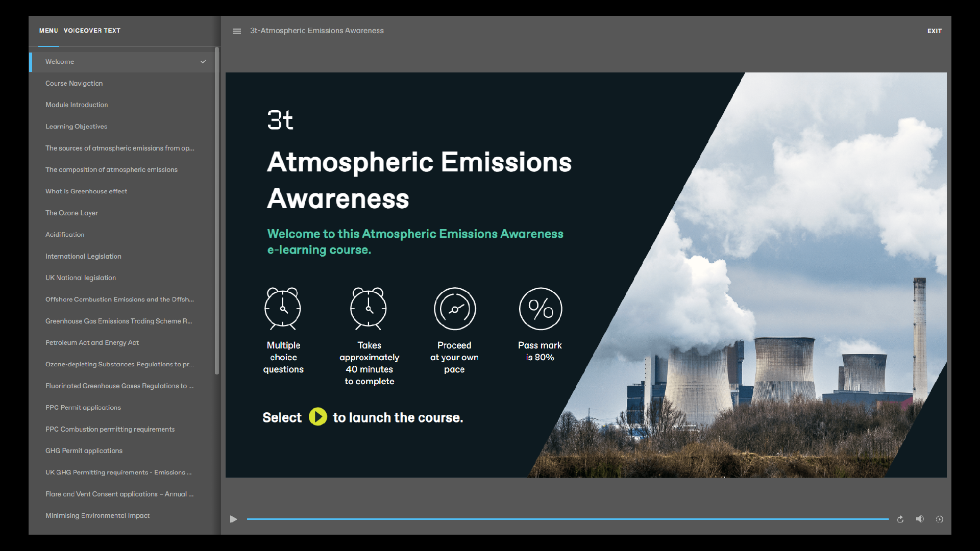
Task: Open Ozone-depleting Substances Regulations item
Action: click(122, 364)
